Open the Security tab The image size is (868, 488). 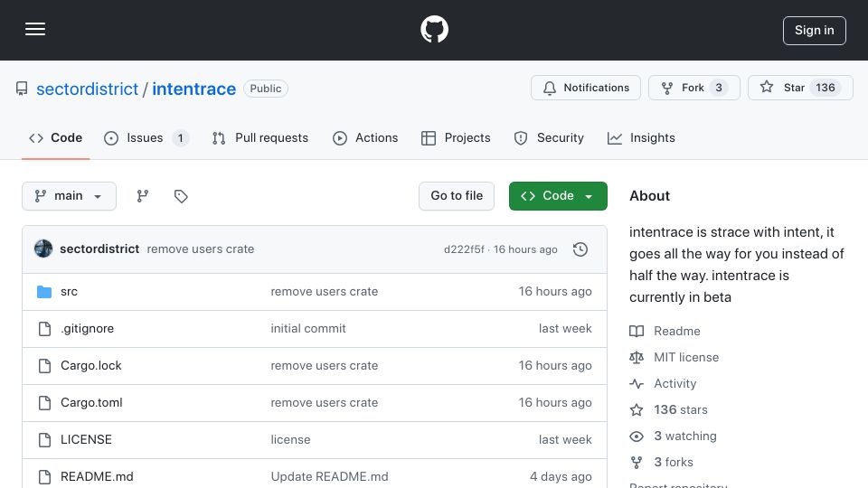click(x=549, y=137)
